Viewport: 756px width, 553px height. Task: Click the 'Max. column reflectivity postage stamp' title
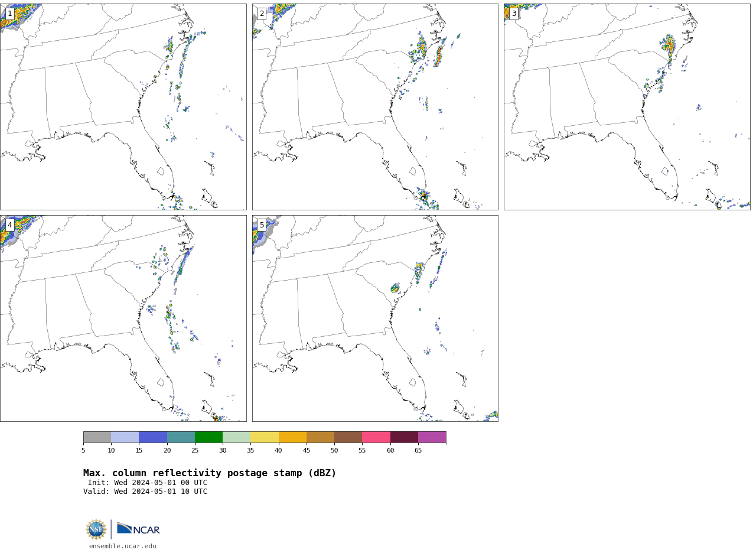[210, 473]
